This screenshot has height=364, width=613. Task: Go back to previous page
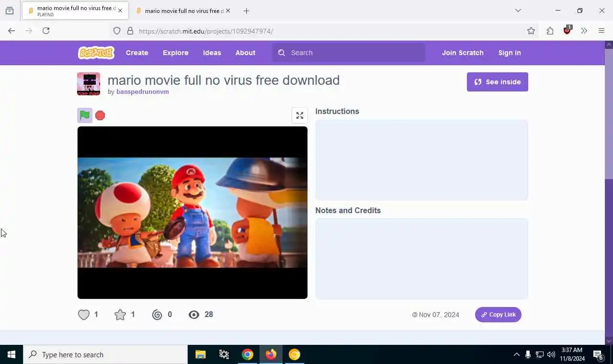[x=11, y=31]
